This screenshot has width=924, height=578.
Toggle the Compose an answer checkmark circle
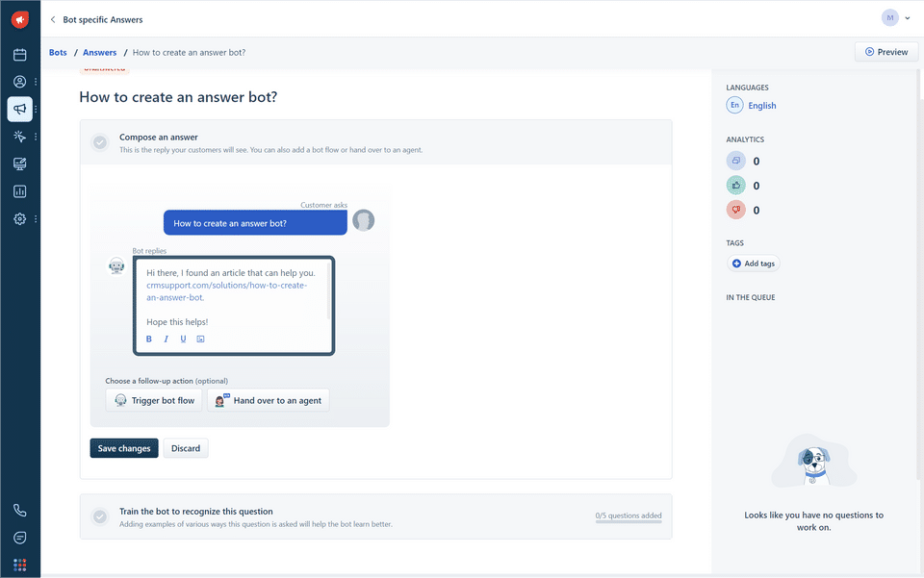(x=100, y=142)
